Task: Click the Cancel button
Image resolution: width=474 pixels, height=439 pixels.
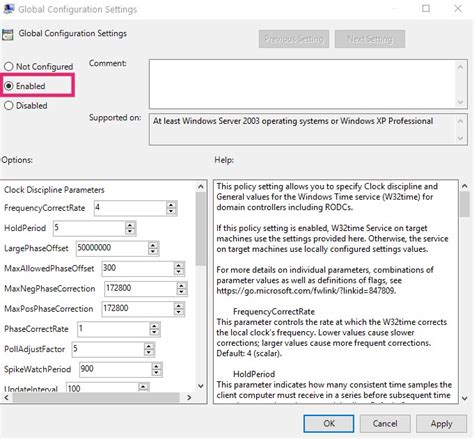Action: [385, 424]
